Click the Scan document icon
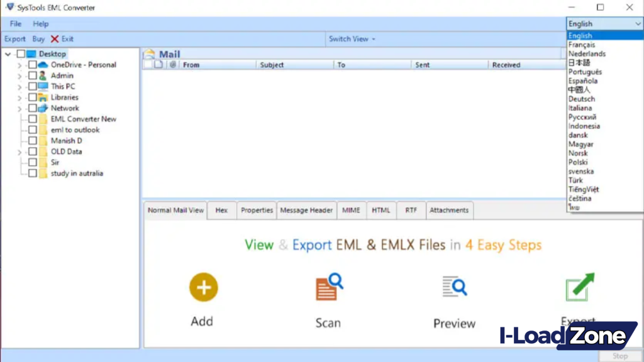This screenshot has height=362, width=644. click(329, 287)
